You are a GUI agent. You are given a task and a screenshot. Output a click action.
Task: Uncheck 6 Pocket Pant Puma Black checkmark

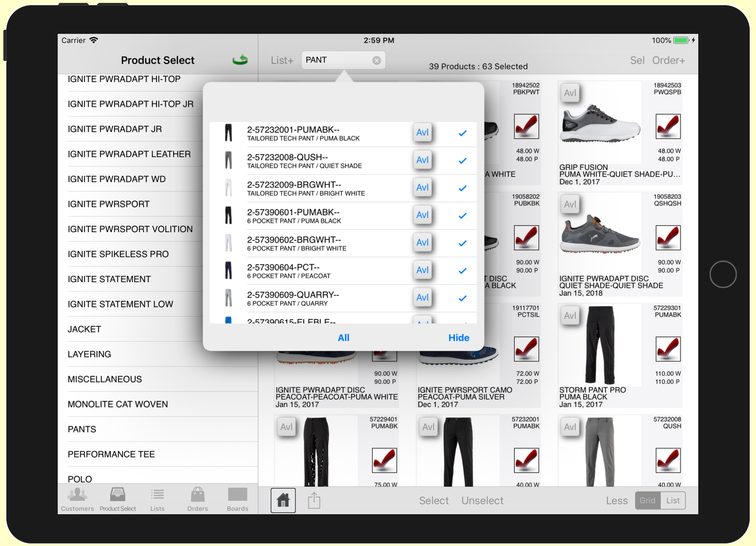pyautogui.click(x=462, y=216)
